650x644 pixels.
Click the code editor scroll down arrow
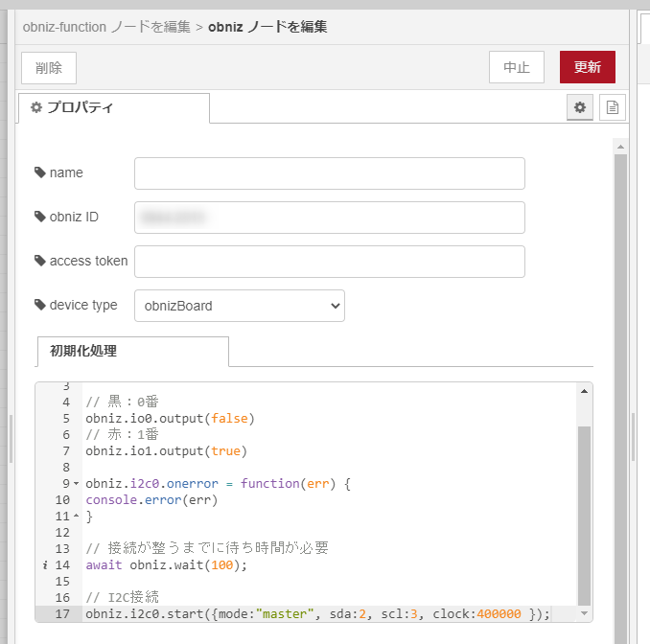point(584,612)
